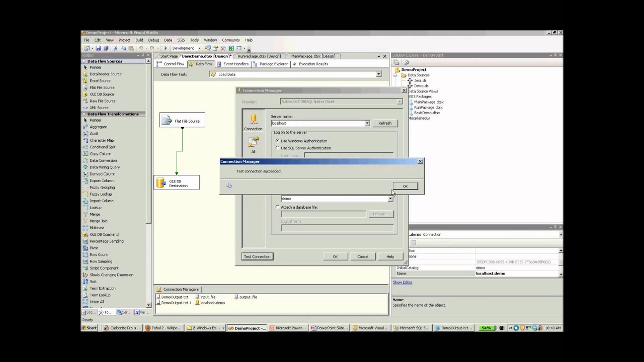Open the active documents list arrow beside tabs
Viewport: 644px width, 362px height.
[x=379, y=56]
